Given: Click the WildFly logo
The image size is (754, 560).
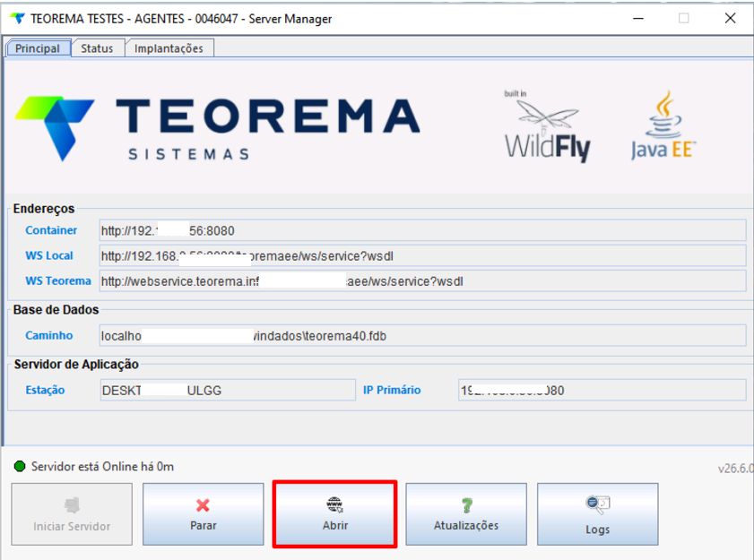Looking at the screenshot, I should [547, 126].
